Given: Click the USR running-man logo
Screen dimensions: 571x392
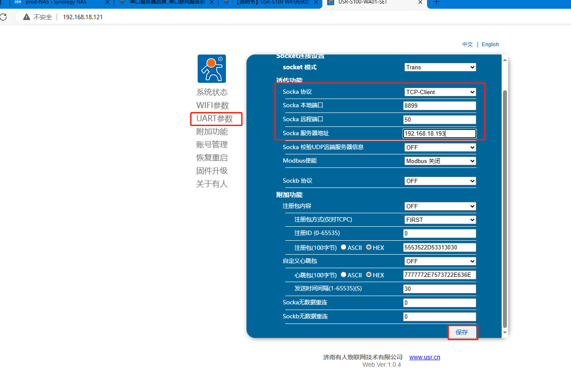Looking at the screenshot, I should coord(212,68).
